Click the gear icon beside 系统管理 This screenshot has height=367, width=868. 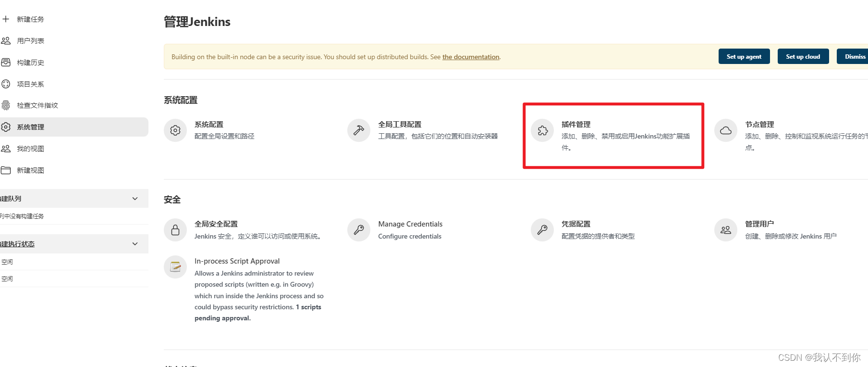6,127
